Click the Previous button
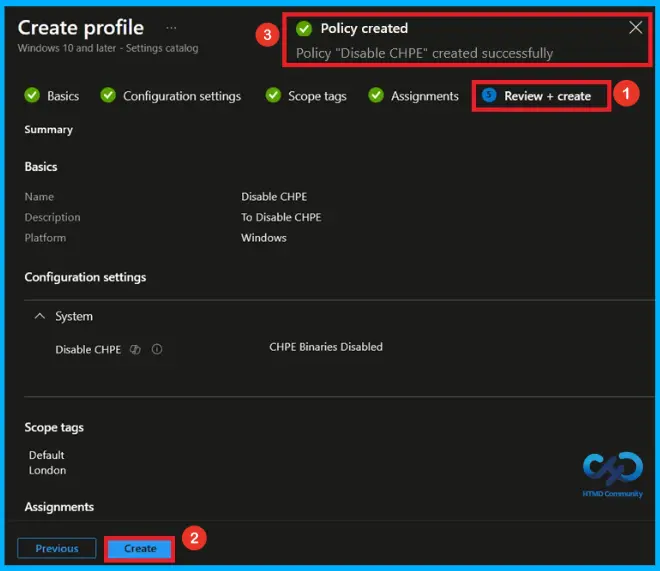 coord(57,548)
